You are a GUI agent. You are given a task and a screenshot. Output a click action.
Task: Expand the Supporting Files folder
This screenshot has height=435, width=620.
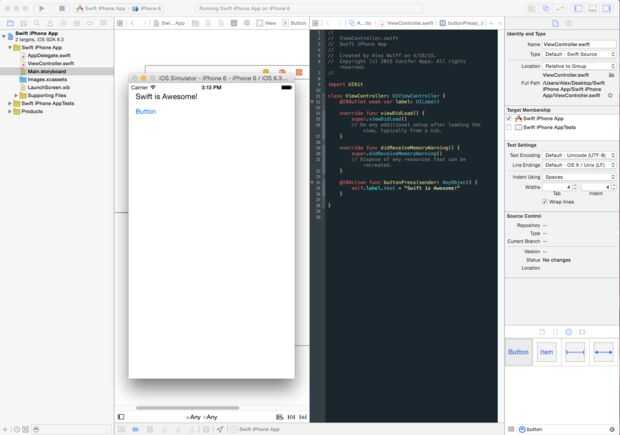(x=16, y=95)
